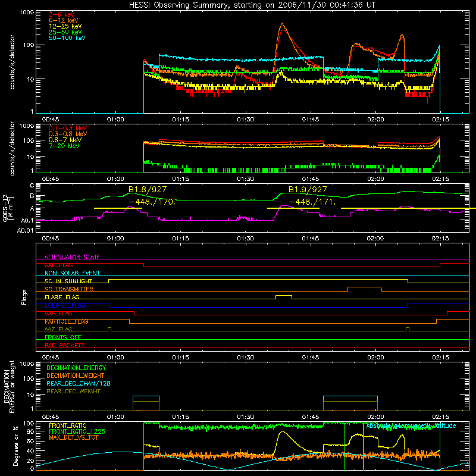Click the REAR_DEC_WEIGHT legend label
This screenshot has width=476, height=476.
[x=73, y=392]
